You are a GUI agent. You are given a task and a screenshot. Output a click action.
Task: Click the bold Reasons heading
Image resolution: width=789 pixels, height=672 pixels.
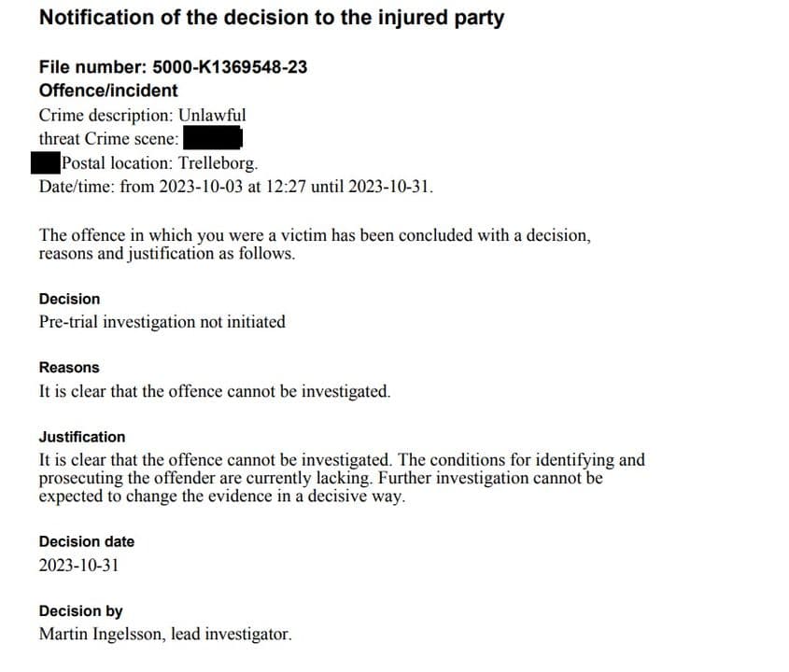[69, 368]
